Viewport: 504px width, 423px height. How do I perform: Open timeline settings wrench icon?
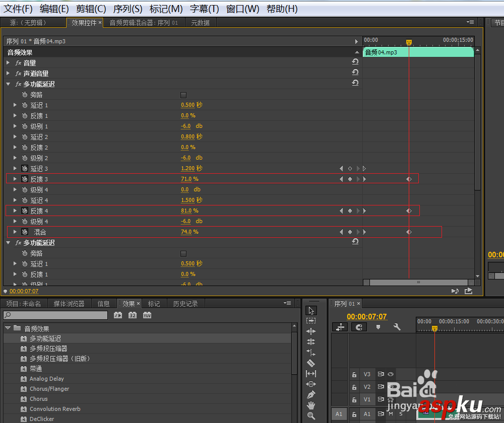397,327
